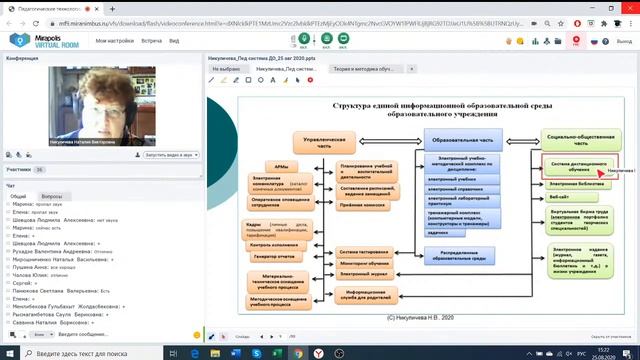640x360 pixels.
Task: Click the presenter video thumbnail
Action: [102, 106]
